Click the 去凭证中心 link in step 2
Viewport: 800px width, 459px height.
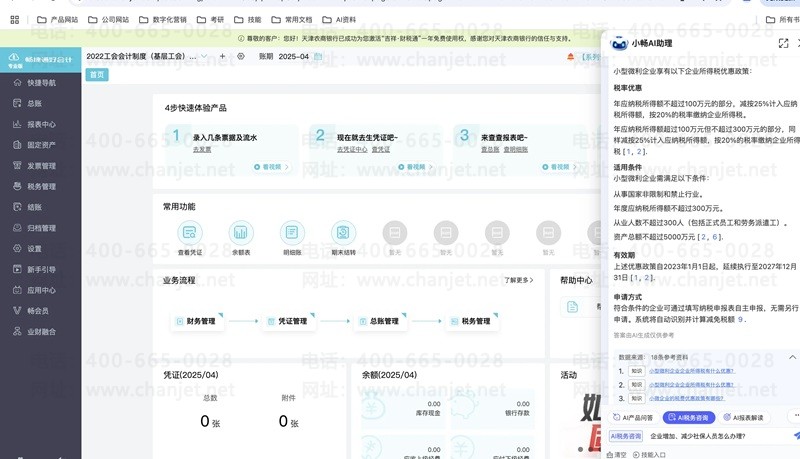click(x=352, y=149)
